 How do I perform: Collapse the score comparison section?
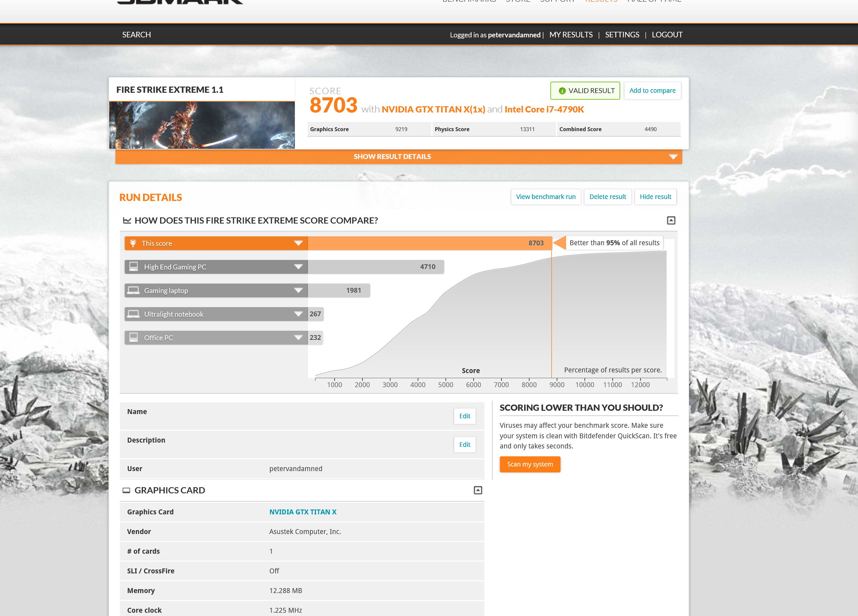[671, 220]
